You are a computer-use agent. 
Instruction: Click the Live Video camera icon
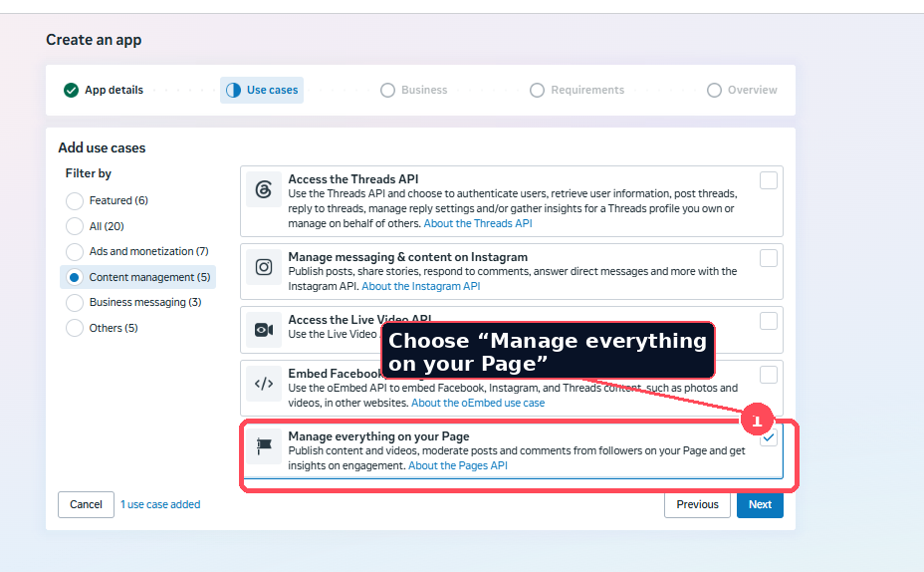pyautogui.click(x=264, y=330)
